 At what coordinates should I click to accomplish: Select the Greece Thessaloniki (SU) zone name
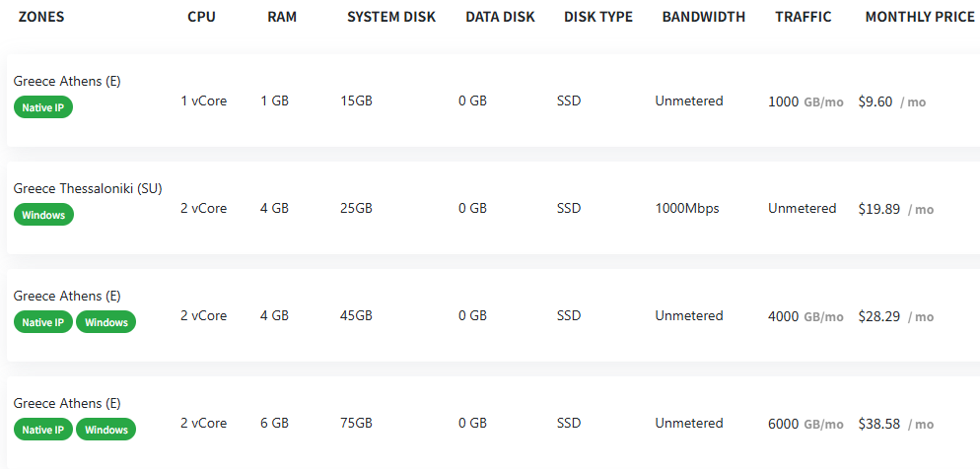tap(88, 188)
